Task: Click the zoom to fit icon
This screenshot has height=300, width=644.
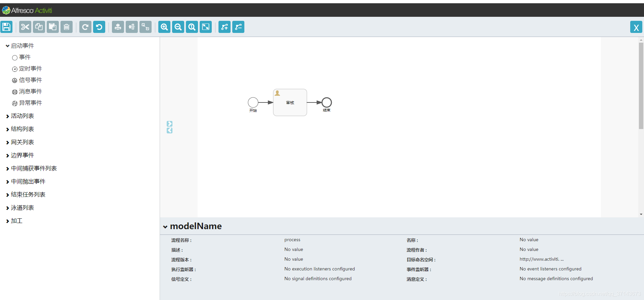Action: point(206,27)
